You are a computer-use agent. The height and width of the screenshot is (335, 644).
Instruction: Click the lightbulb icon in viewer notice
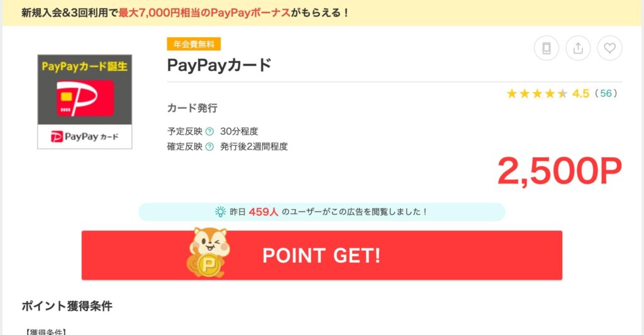221,212
